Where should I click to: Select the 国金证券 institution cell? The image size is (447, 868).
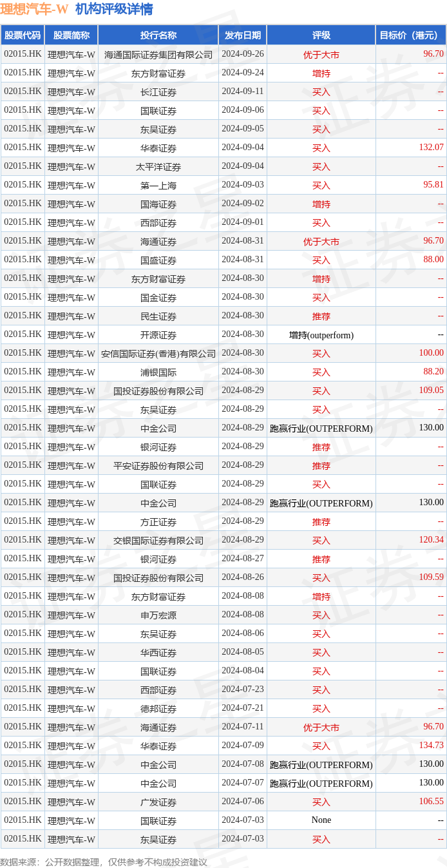click(x=158, y=298)
